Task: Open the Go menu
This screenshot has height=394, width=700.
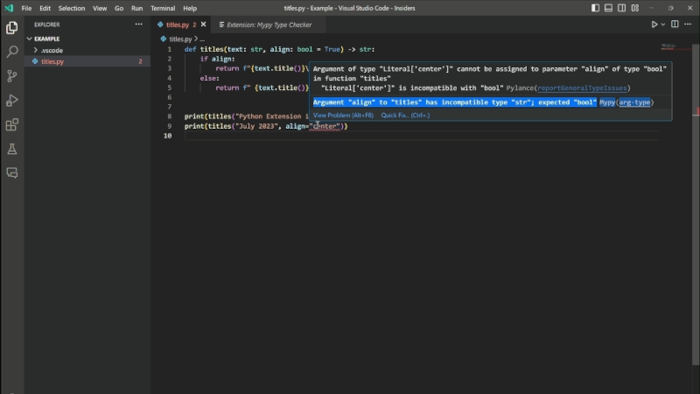Action: (119, 8)
